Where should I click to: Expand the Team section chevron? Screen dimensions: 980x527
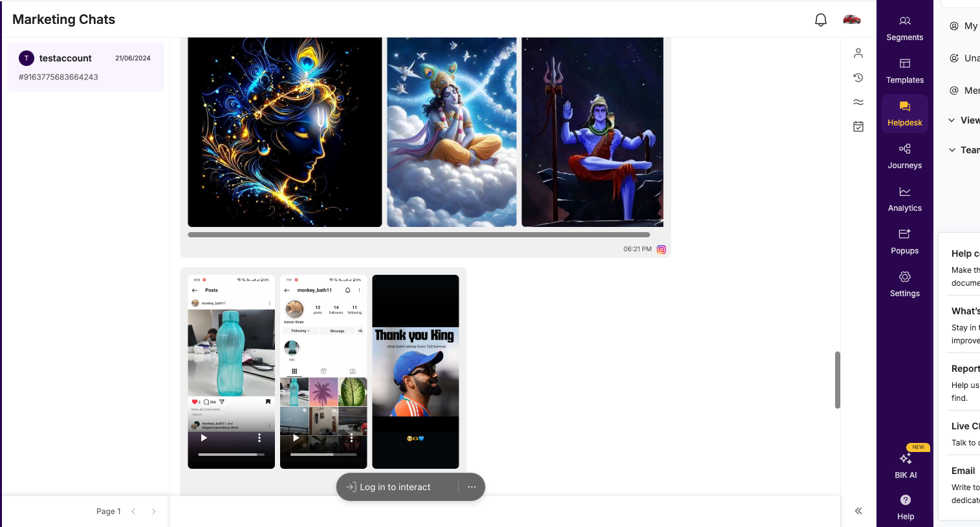coord(952,150)
